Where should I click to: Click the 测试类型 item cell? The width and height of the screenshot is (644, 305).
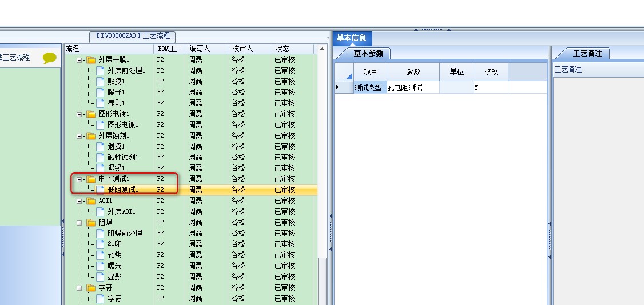pyautogui.click(x=371, y=87)
